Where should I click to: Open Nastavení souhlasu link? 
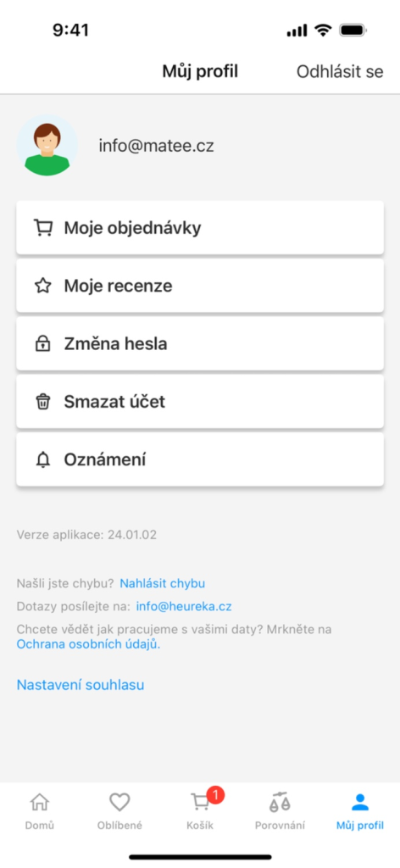[x=81, y=685]
